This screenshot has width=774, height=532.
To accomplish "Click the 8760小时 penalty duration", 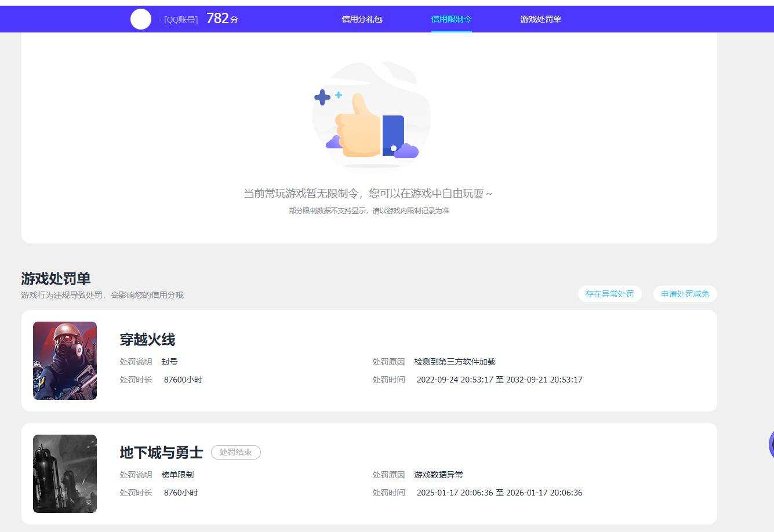I will tap(181, 493).
